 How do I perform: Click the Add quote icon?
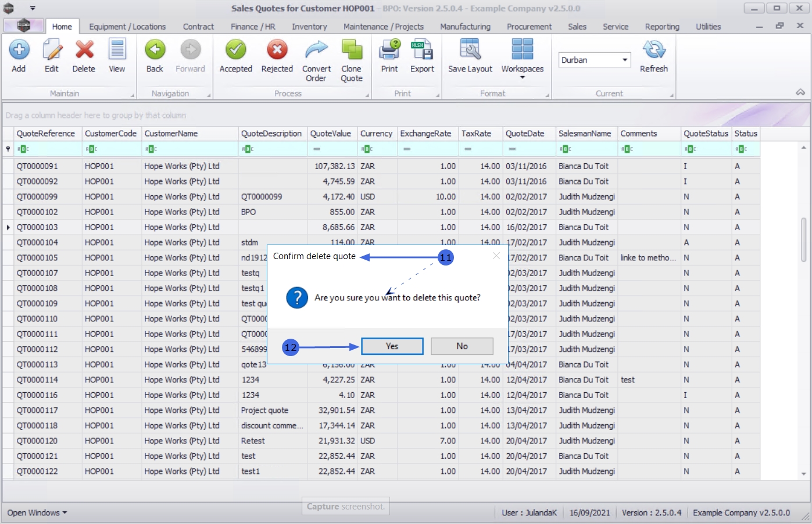pyautogui.click(x=19, y=50)
